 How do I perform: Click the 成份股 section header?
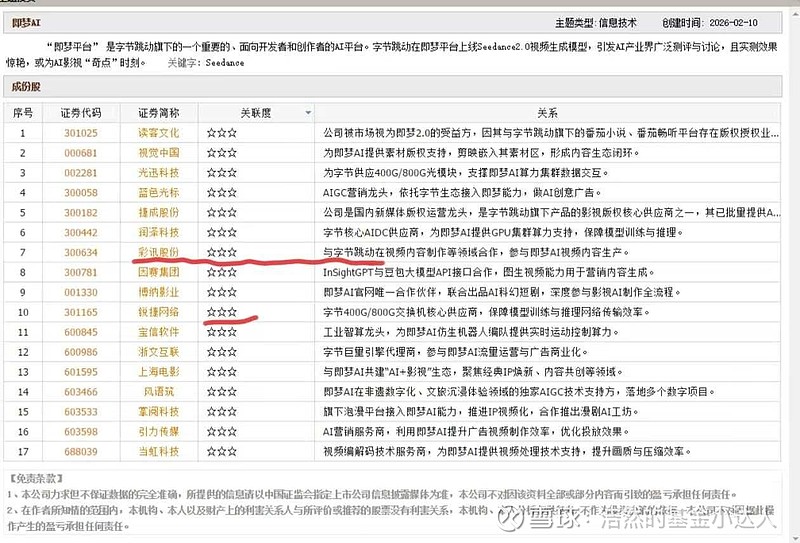click(26, 87)
